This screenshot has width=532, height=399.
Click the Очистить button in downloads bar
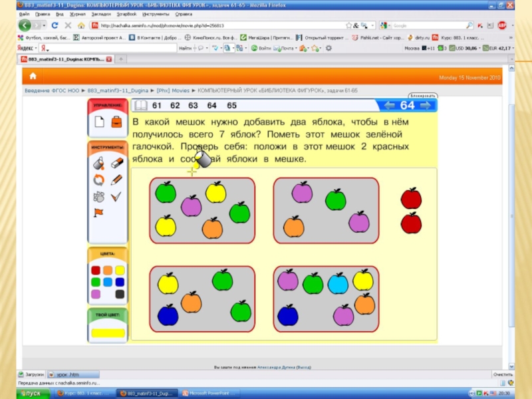click(503, 374)
